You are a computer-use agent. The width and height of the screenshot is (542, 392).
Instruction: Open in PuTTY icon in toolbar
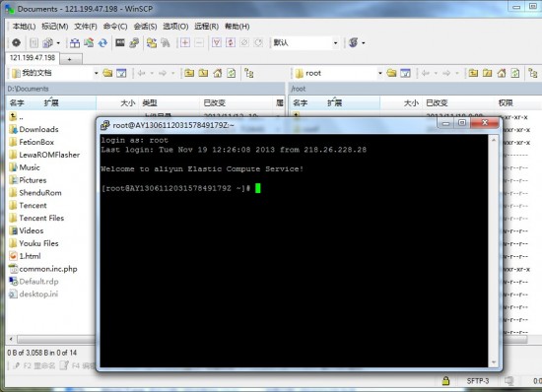pyautogui.click(x=134, y=42)
